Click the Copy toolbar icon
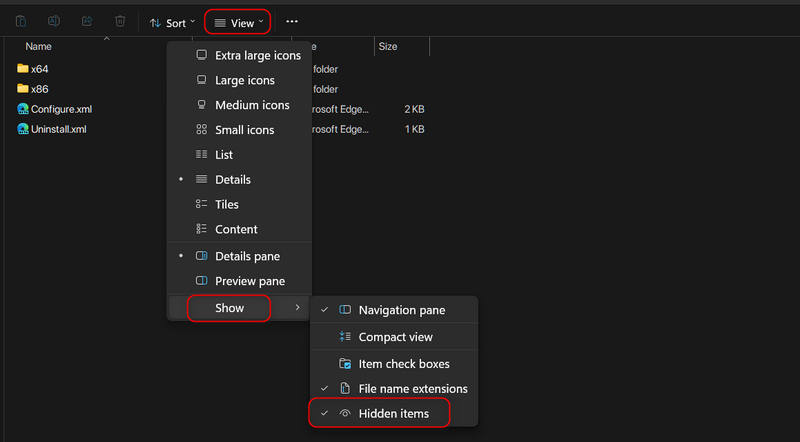 (21, 21)
